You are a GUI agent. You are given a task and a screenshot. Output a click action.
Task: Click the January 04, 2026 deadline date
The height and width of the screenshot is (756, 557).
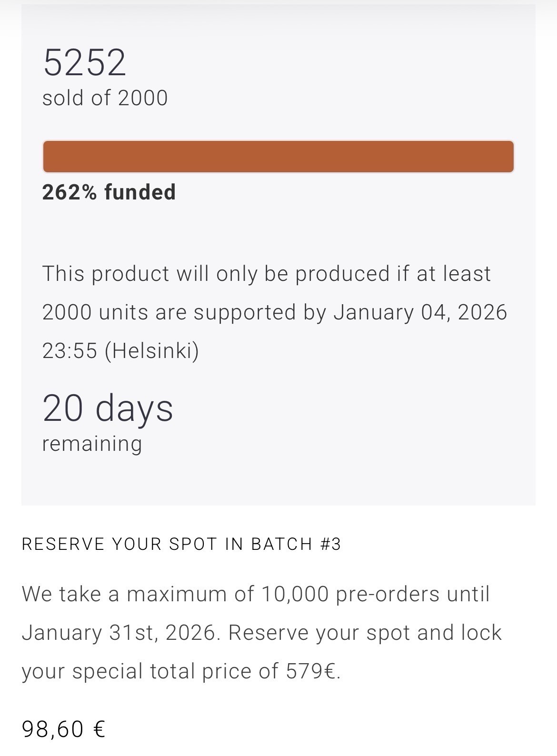[x=420, y=312]
